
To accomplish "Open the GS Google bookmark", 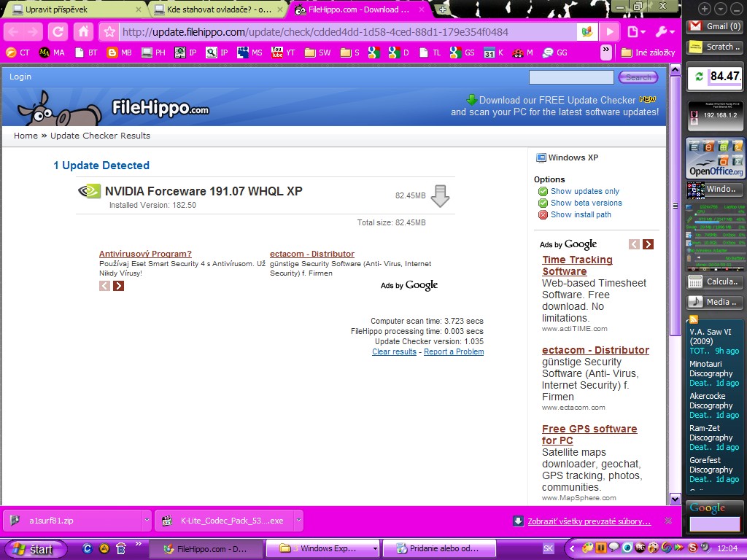I will click(x=462, y=52).
